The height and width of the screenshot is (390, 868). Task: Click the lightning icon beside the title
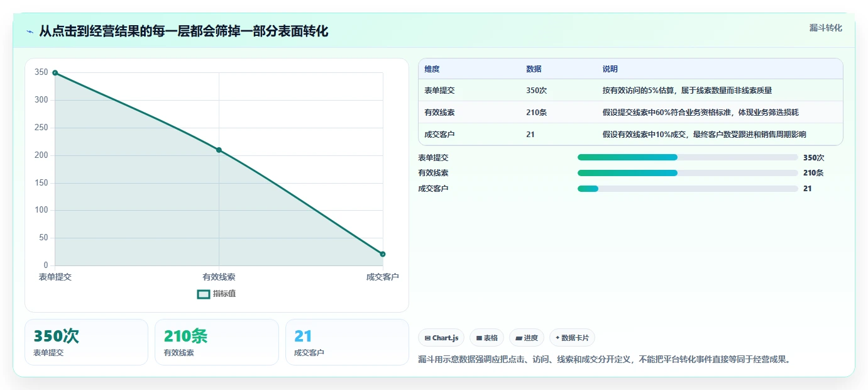(x=30, y=31)
